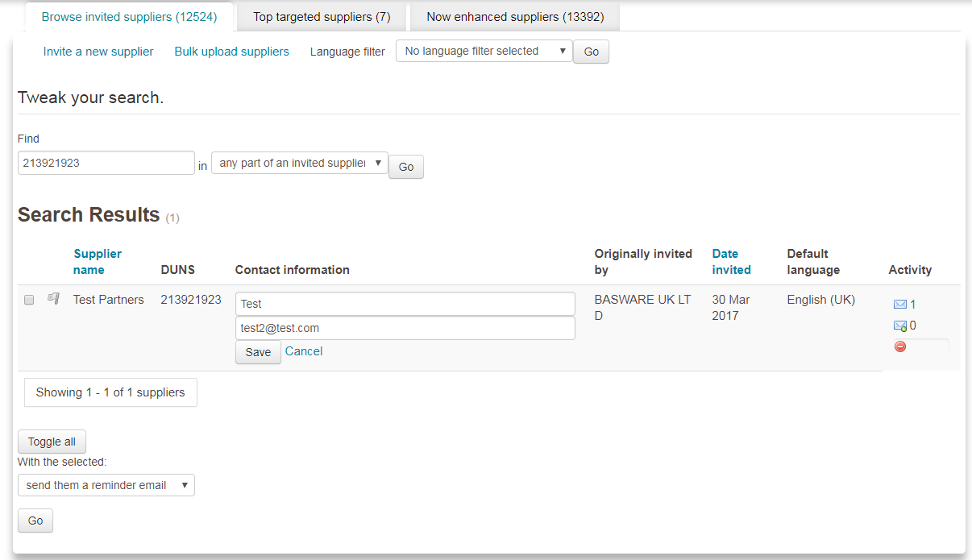972x560 pixels.
Task: Tick the checkbox for Test Partners row
Action: 29,299
